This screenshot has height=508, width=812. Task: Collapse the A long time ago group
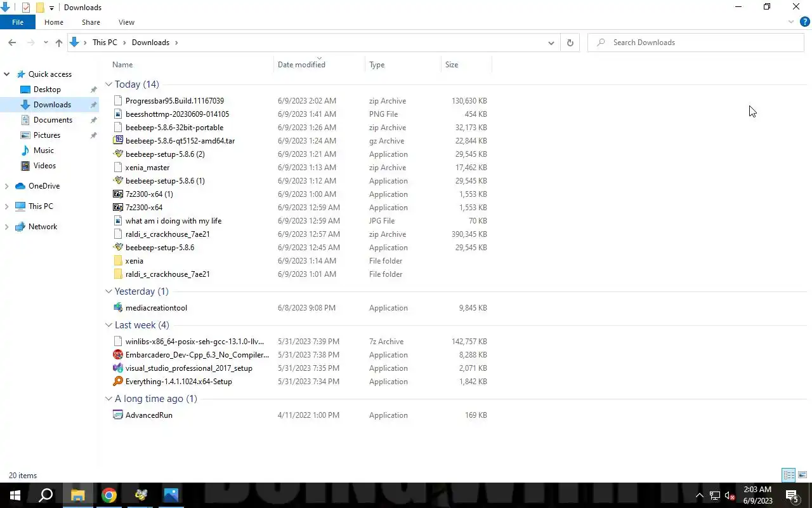tap(108, 399)
